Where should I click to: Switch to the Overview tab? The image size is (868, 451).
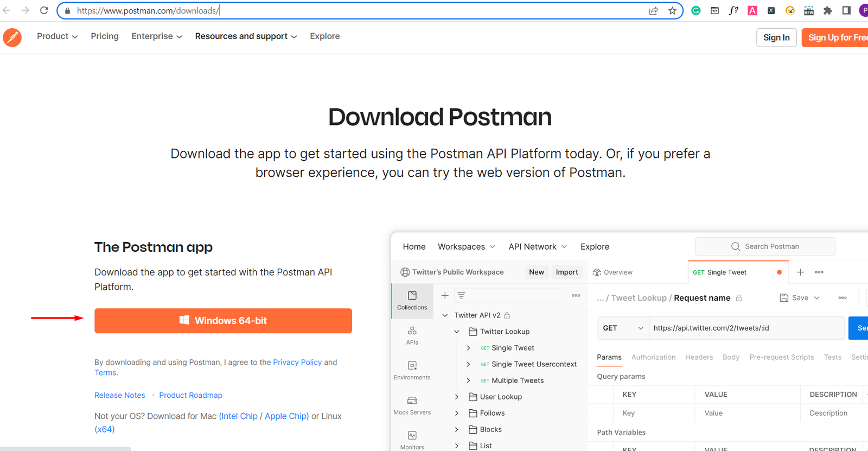point(612,272)
